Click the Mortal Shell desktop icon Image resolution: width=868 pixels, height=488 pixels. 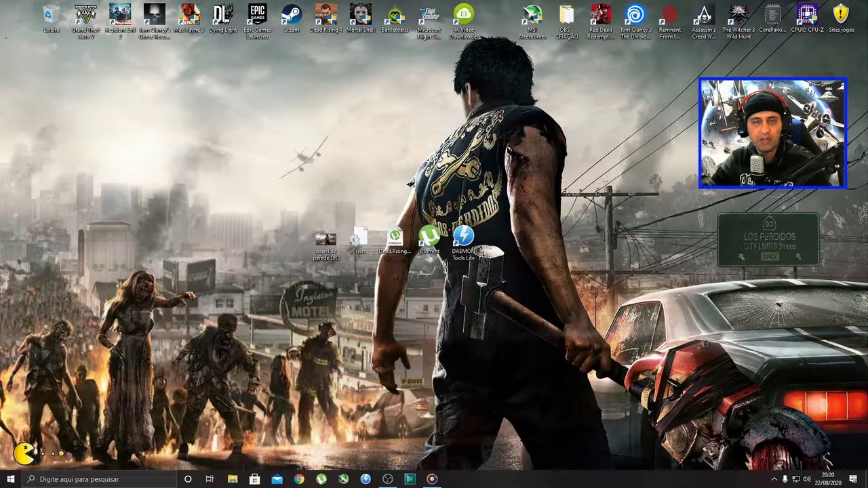pos(361,20)
